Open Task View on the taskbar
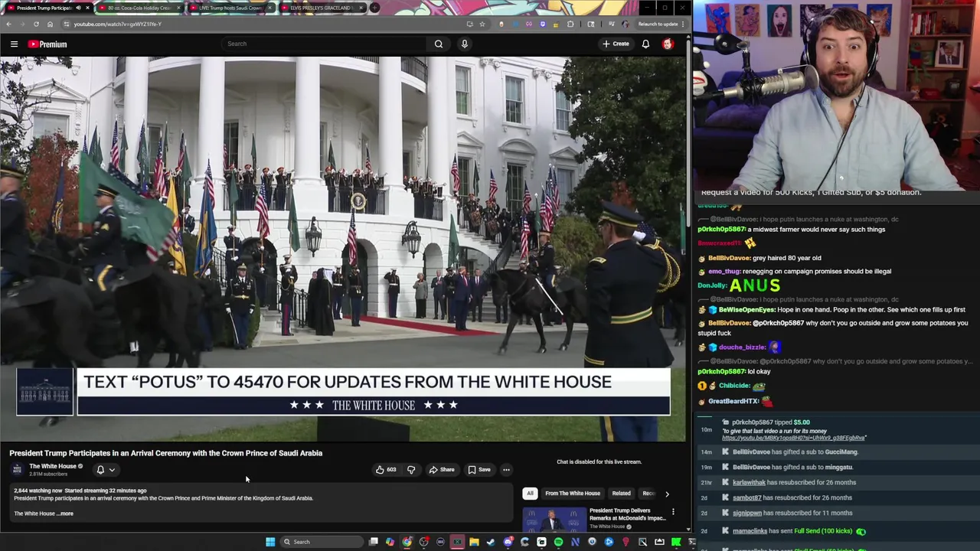Viewport: 980px width, 551px height. (x=373, y=542)
